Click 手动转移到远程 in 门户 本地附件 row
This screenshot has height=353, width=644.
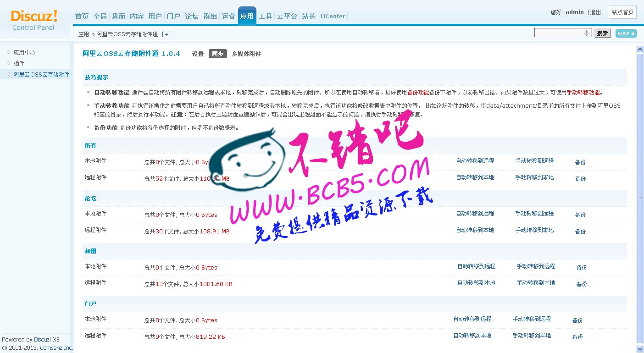point(532,319)
